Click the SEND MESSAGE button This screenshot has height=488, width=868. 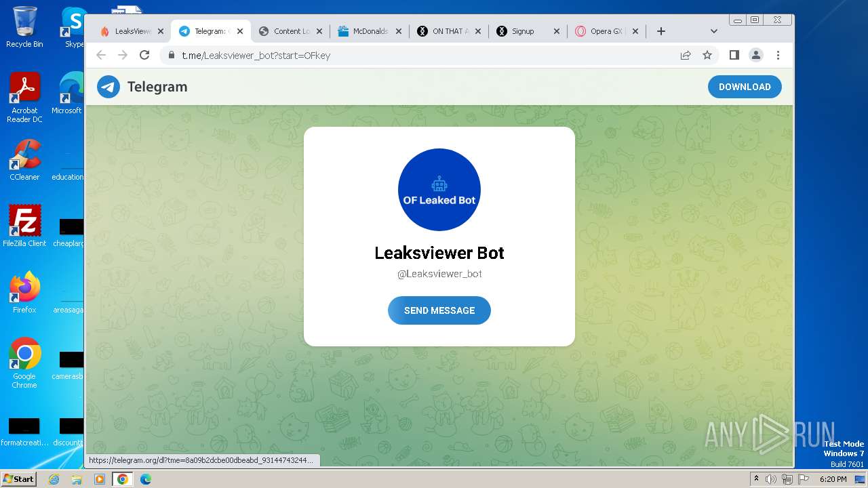tap(439, 310)
